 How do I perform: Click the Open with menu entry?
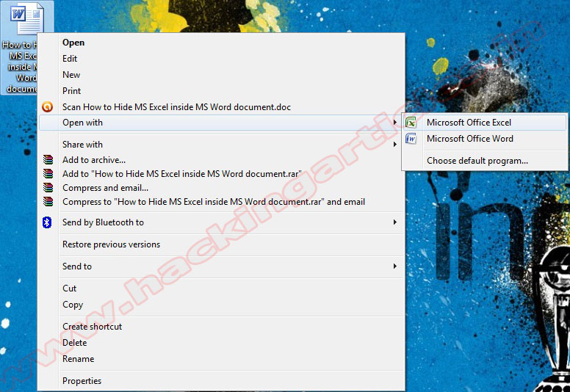[x=221, y=123]
